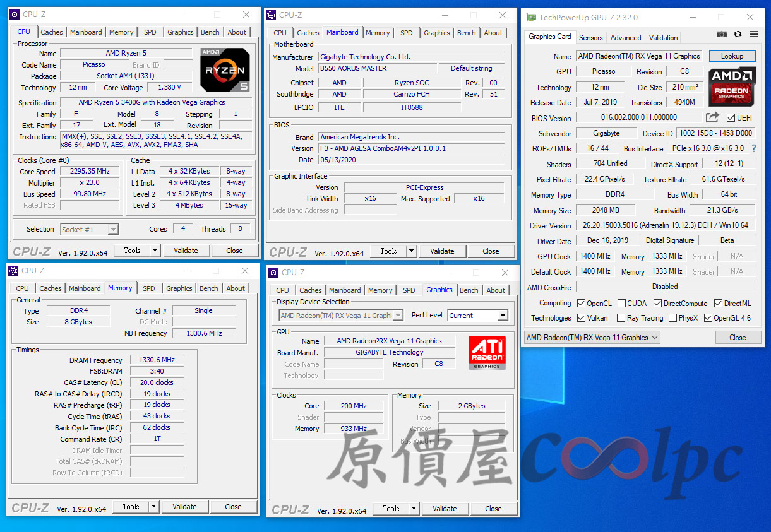Open Bench tab in CPU-Z Mainboard window
The image size is (771, 532).
[467, 33]
